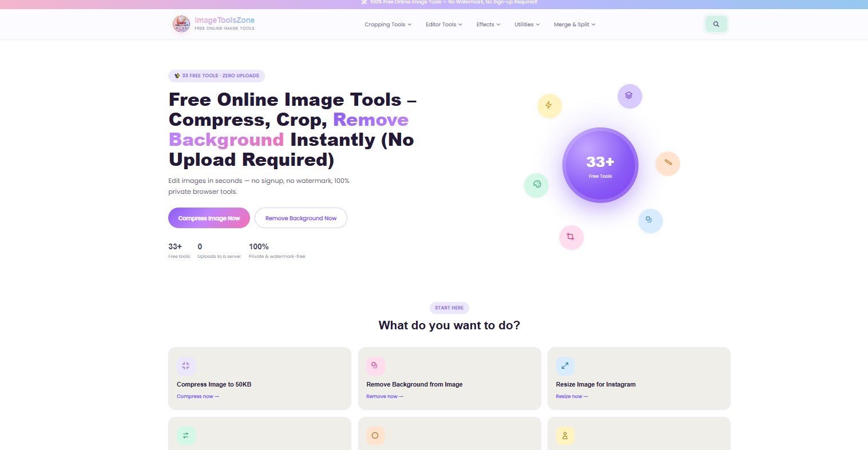The image size is (868, 450).
Task: Click the yellow person card icon
Action: (x=565, y=436)
